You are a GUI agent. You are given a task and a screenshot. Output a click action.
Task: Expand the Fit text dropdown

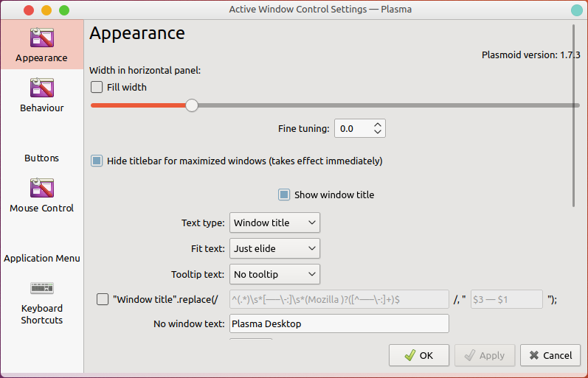pyautogui.click(x=274, y=248)
